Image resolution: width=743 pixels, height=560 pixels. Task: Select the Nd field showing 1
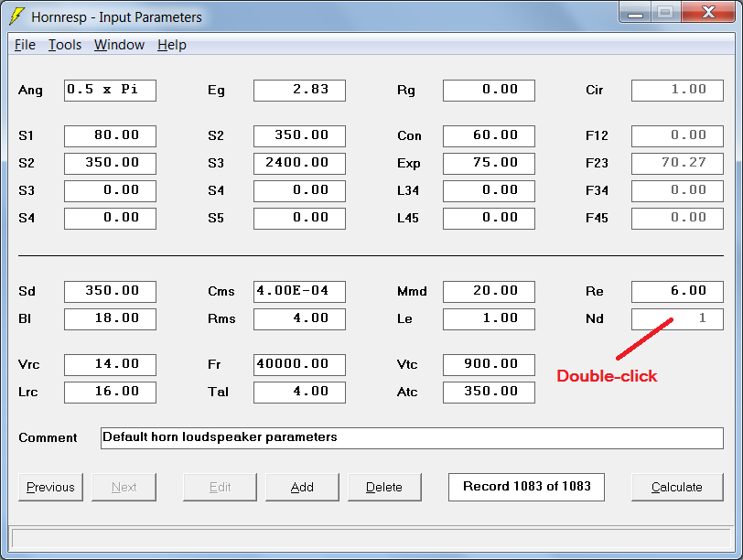(x=678, y=318)
